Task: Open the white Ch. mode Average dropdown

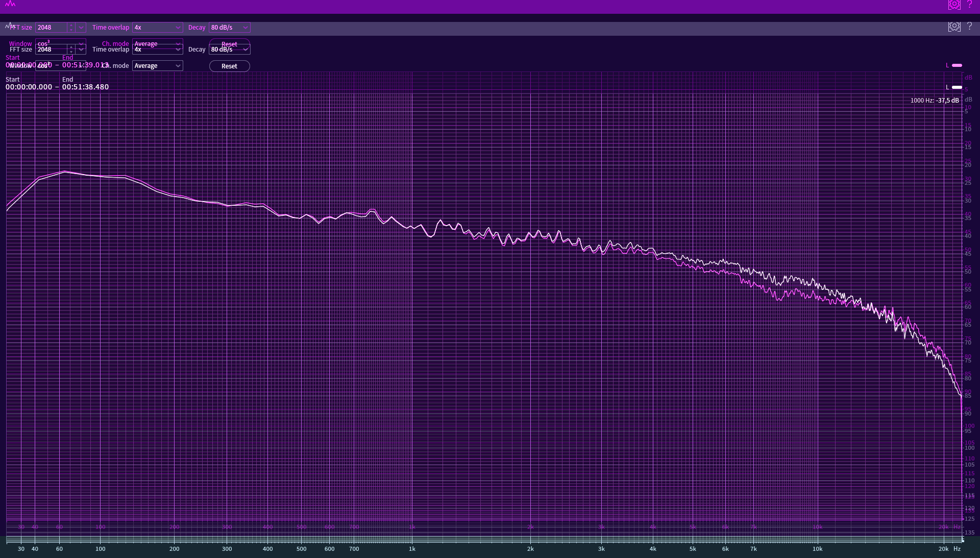Action: 157,66
